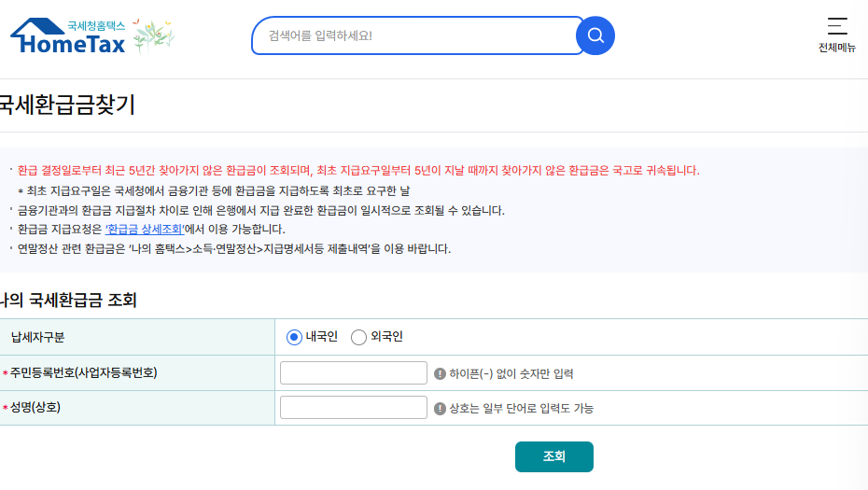The width and height of the screenshot is (868, 490).
Task: Click the 나의 국세환급금 조회 heading
Action: (68, 301)
